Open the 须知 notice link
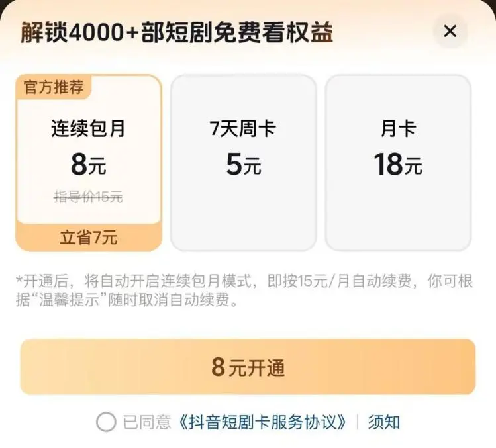Image resolution: width=496 pixels, height=448 pixels. click(384, 422)
